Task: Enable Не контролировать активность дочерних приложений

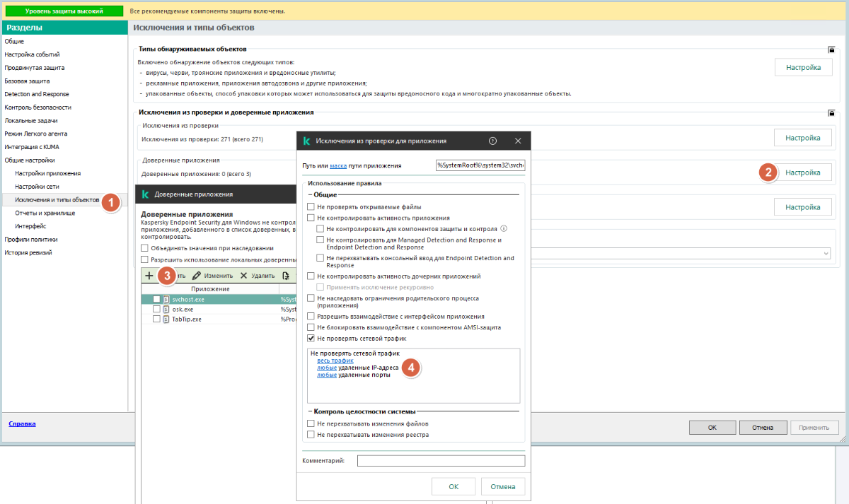Action: pyautogui.click(x=311, y=276)
